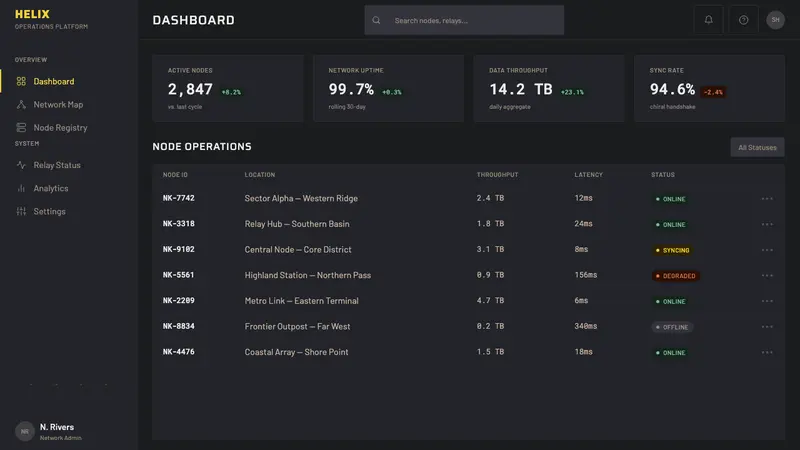Click the SYNCING status badge
The width and height of the screenshot is (800, 450).
click(x=672, y=250)
